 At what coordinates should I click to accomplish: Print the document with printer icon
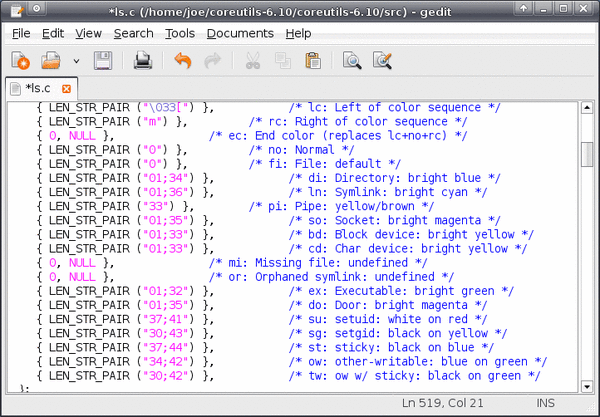coord(143,60)
